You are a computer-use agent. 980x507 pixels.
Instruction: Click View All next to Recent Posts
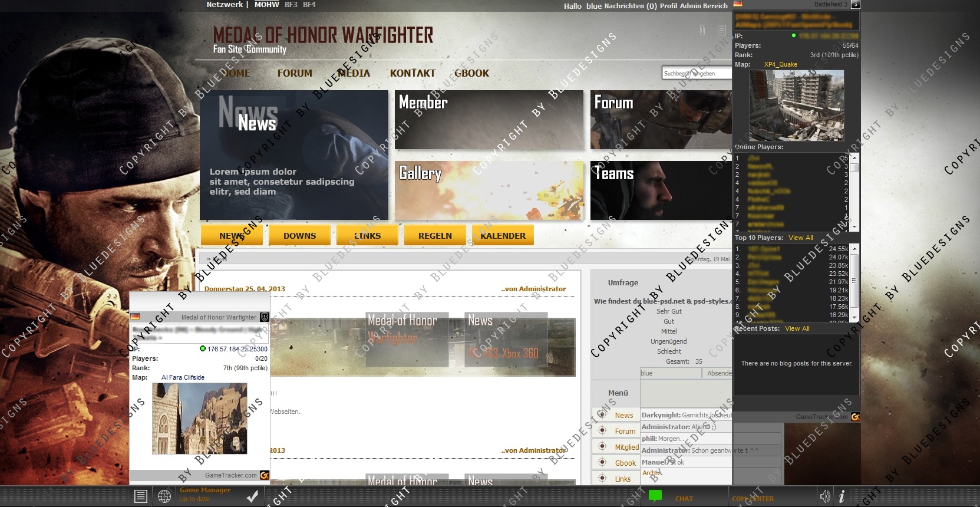point(797,328)
